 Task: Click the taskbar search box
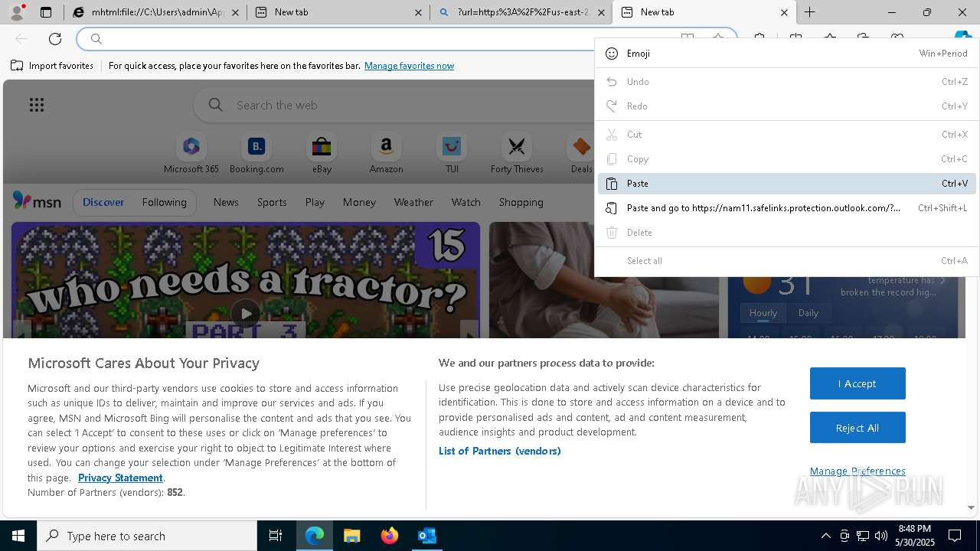pos(147,536)
